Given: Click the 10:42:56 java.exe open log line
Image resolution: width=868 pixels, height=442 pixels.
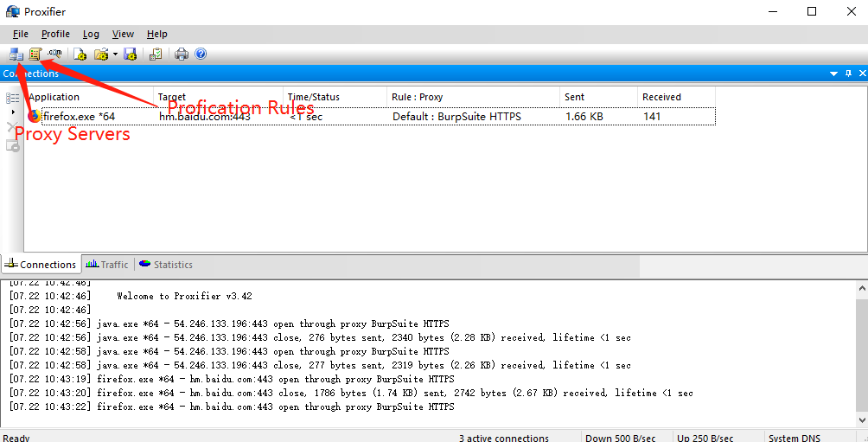Looking at the screenshot, I should [229, 323].
